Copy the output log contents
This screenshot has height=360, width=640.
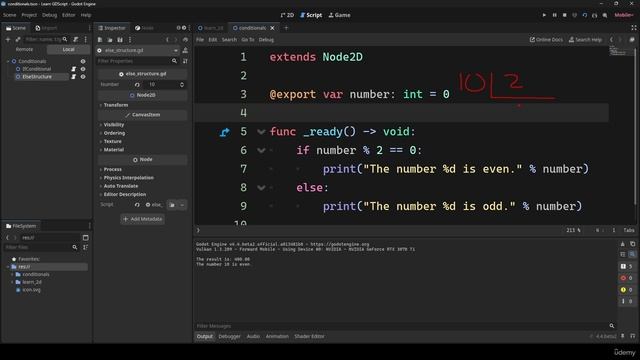(x=632, y=244)
